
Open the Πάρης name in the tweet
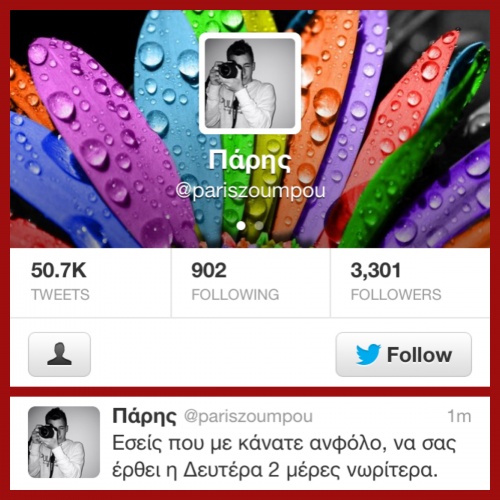144,416
